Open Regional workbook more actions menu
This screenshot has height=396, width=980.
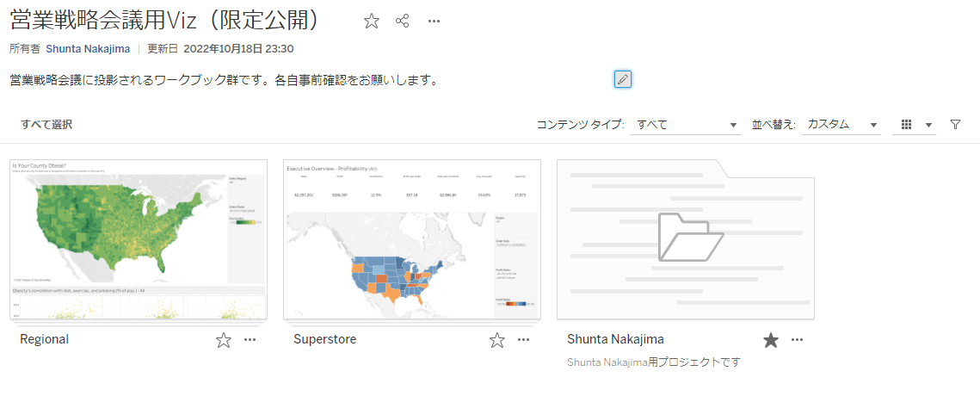250,340
